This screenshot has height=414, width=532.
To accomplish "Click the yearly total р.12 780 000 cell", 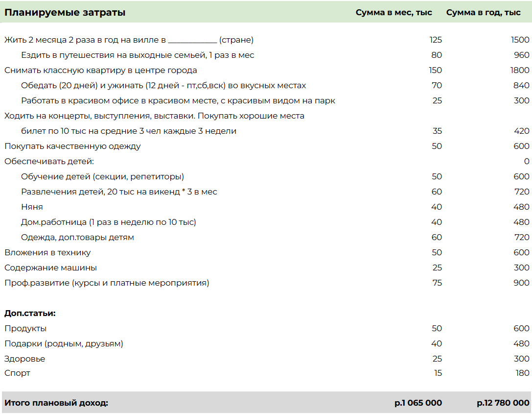I will 503,403.
